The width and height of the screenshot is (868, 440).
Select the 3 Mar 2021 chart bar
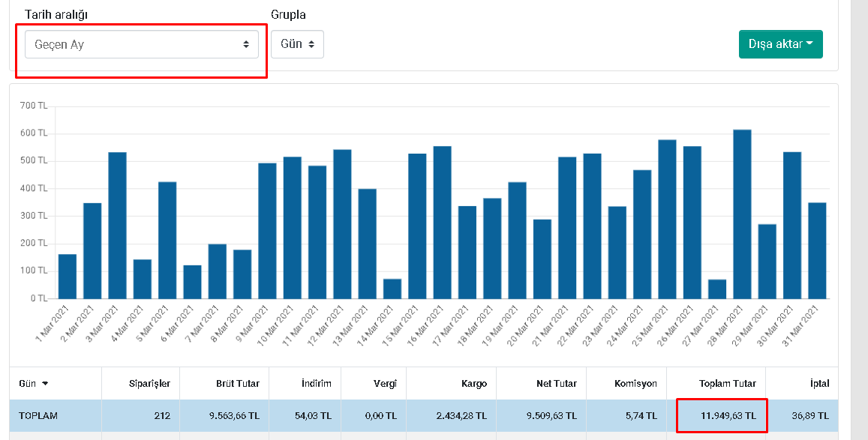coord(117,226)
